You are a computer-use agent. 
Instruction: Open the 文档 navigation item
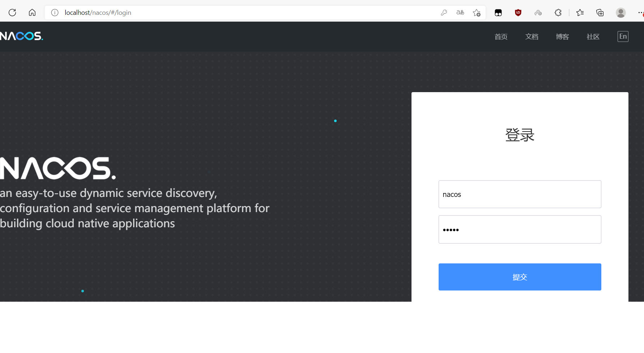[x=532, y=36]
